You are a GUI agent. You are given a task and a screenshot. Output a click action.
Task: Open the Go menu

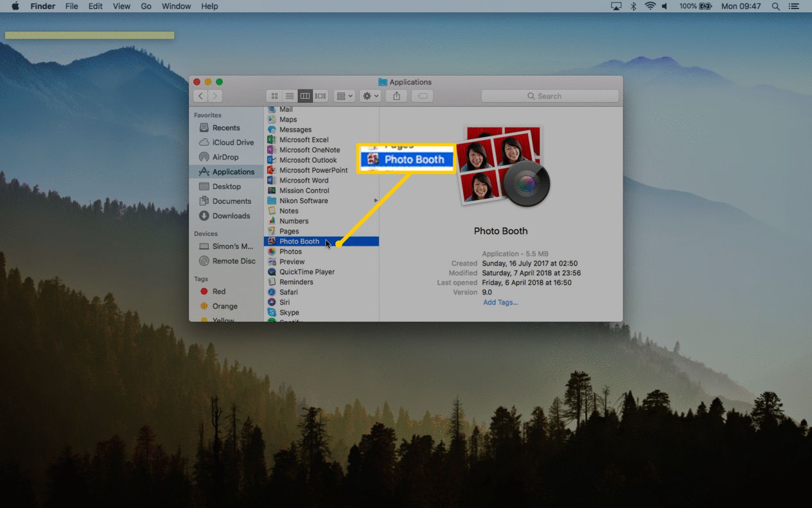[146, 6]
